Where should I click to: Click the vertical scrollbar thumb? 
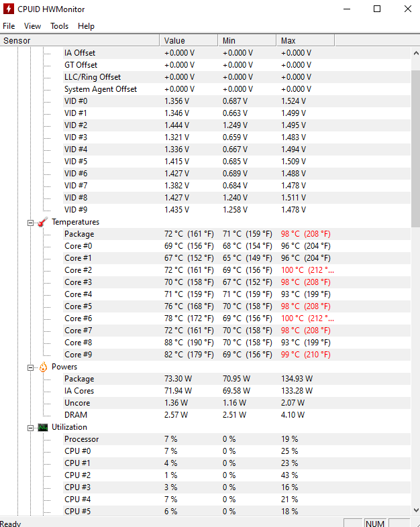[415, 149]
